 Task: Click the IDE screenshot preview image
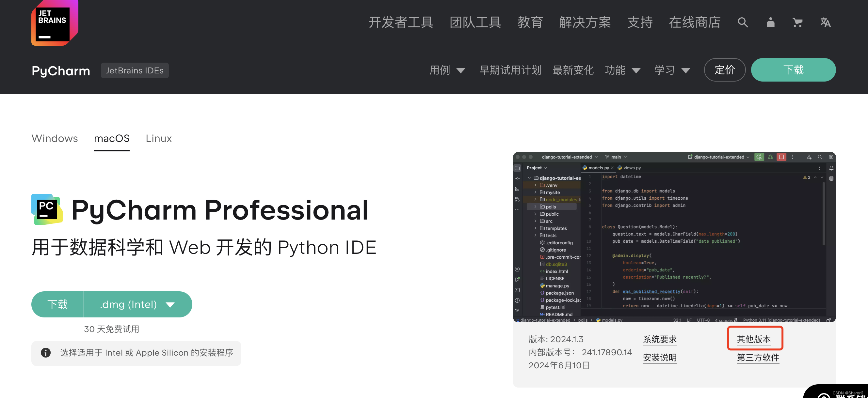coord(674,237)
